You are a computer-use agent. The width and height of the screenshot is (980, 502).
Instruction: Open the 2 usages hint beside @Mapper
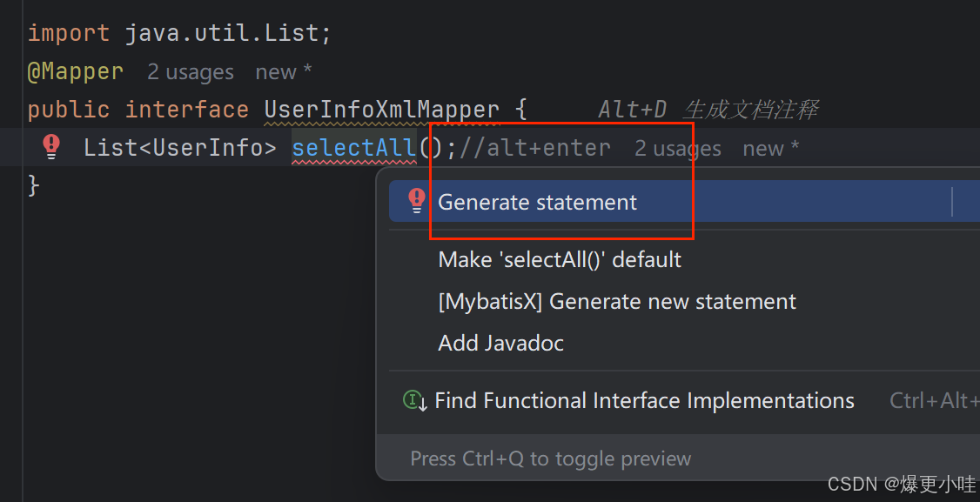pyautogui.click(x=191, y=72)
